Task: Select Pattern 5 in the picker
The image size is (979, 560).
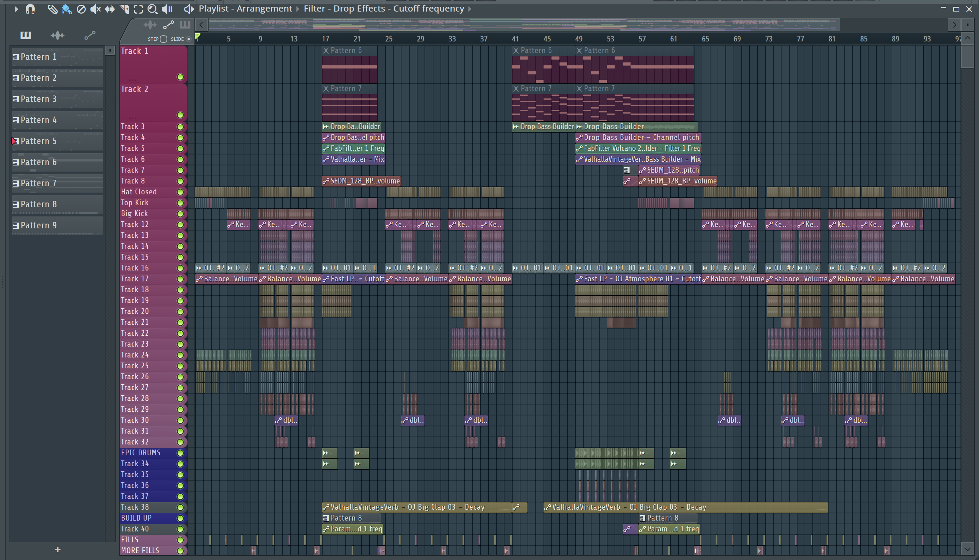Action: click(58, 141)
